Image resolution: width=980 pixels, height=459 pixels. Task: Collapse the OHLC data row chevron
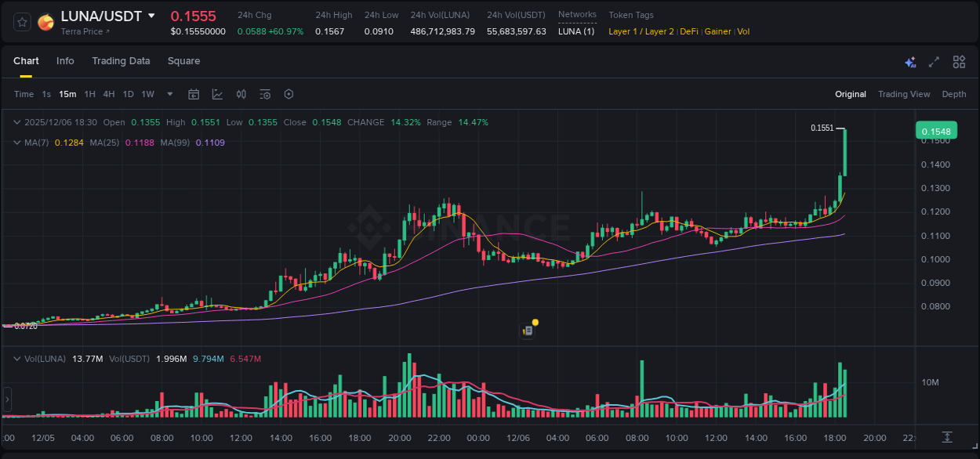16,122
